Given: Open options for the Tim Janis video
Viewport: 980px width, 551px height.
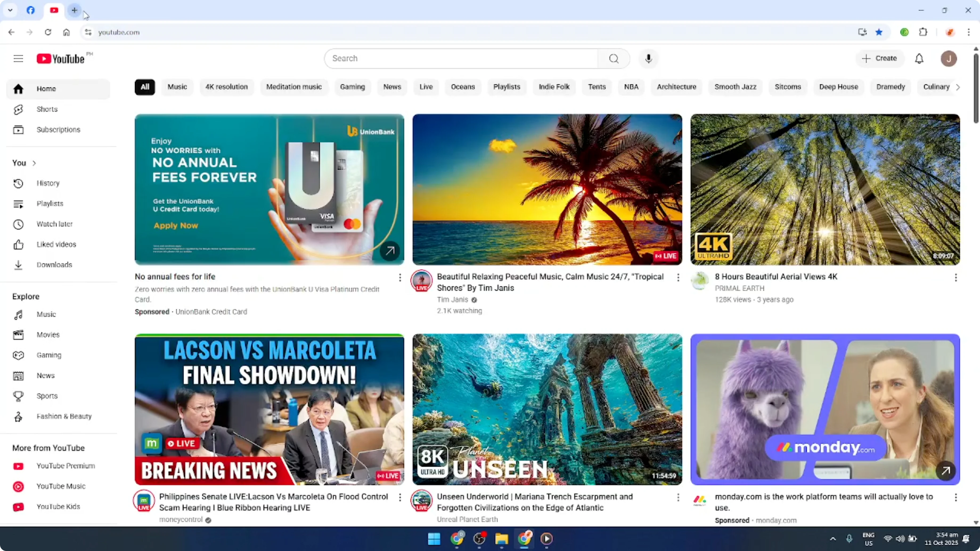Looking at the screenshot, I should [x=678, y=278].
